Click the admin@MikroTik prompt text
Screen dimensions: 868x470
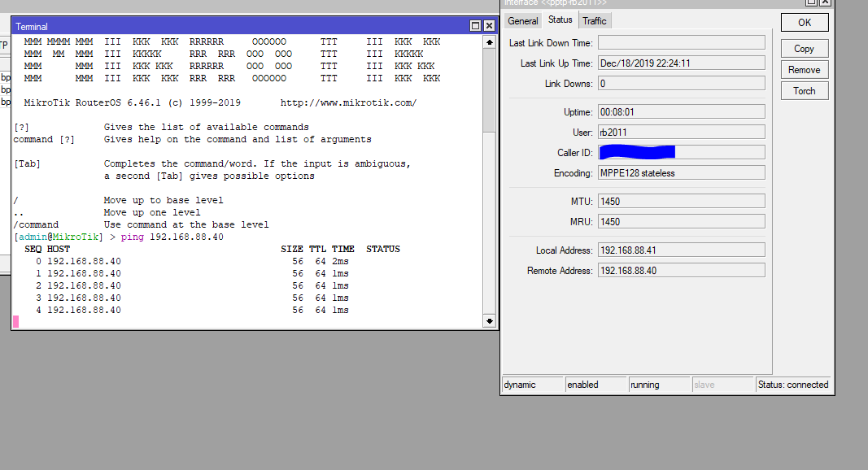[59, 237]
